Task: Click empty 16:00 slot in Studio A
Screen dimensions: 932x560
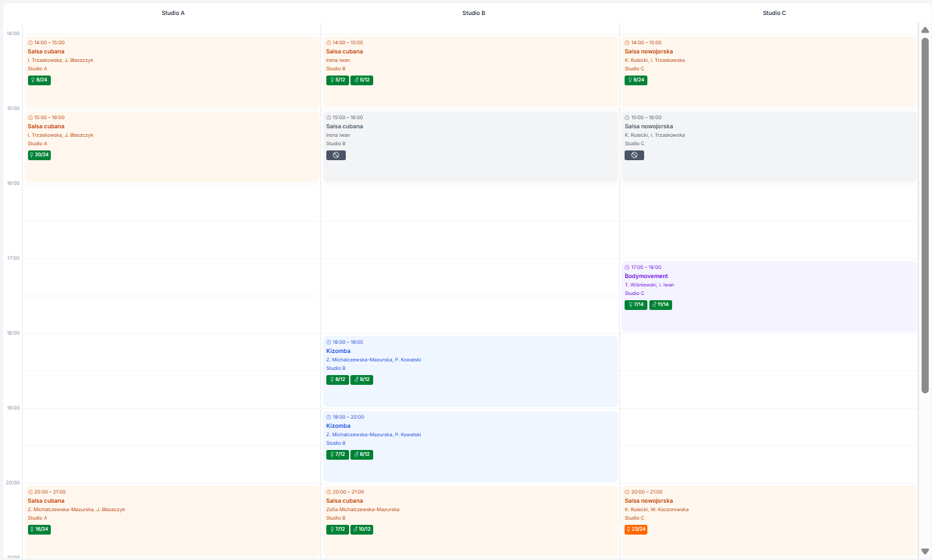Action: pyautogui.click(x=171, y=202)
